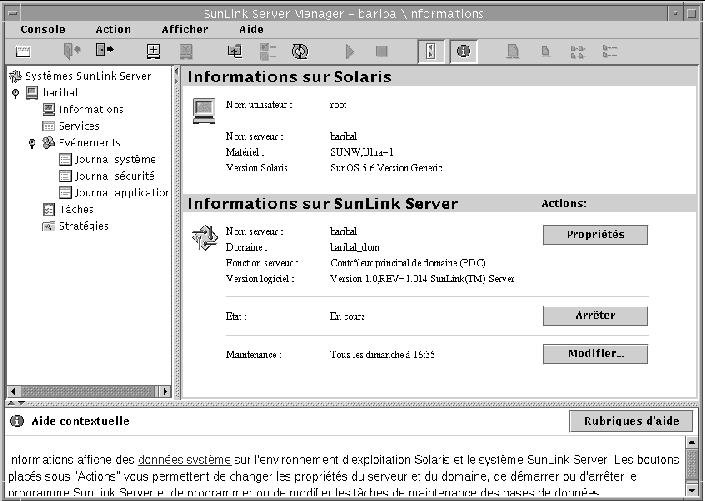The image size is (705, 501).
Task: Select the Evénements tree node
Action: click(x=89, y=143)
